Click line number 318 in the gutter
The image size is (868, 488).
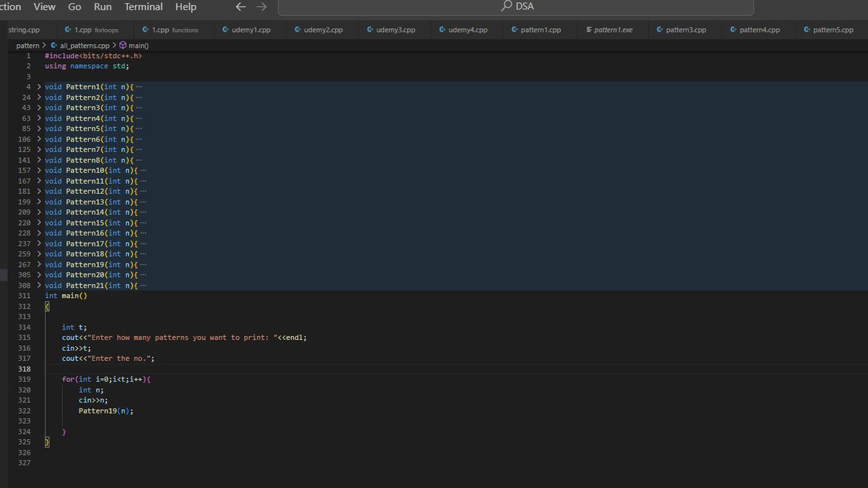[25, 369]
